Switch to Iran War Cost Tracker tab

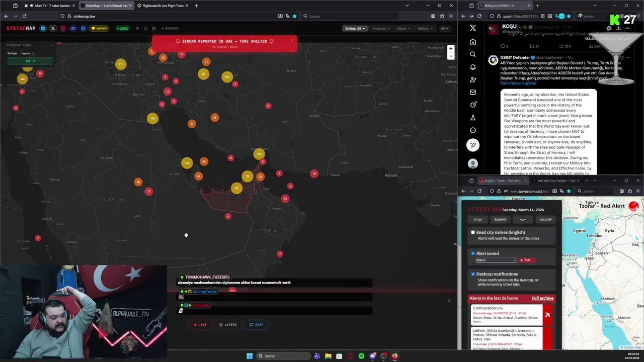tap(555, 180)
